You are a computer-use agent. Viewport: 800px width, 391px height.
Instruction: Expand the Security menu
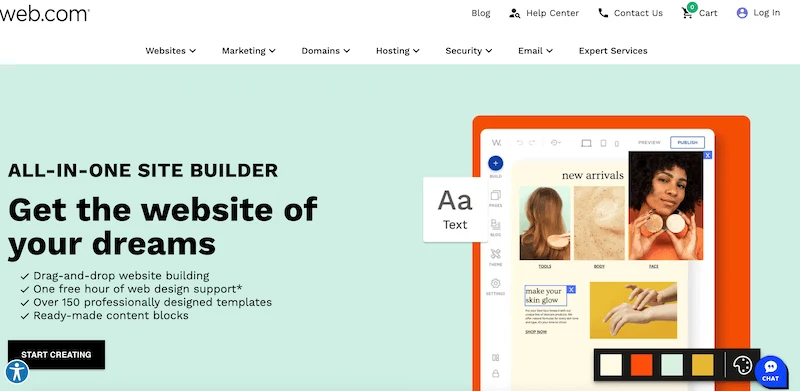pos(468,51)
